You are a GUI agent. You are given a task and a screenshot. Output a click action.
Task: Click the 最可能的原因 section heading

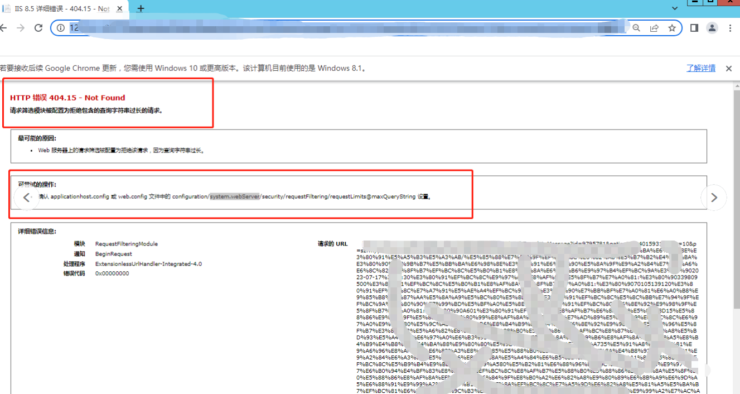tap(37, 138)
